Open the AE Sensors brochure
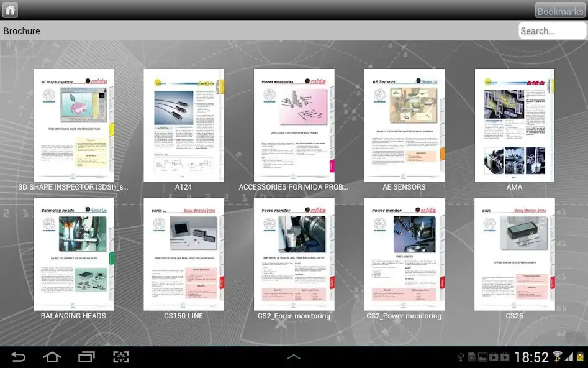Screen dimensions: 588x368 pyautogui.click(x=404, y=122)
